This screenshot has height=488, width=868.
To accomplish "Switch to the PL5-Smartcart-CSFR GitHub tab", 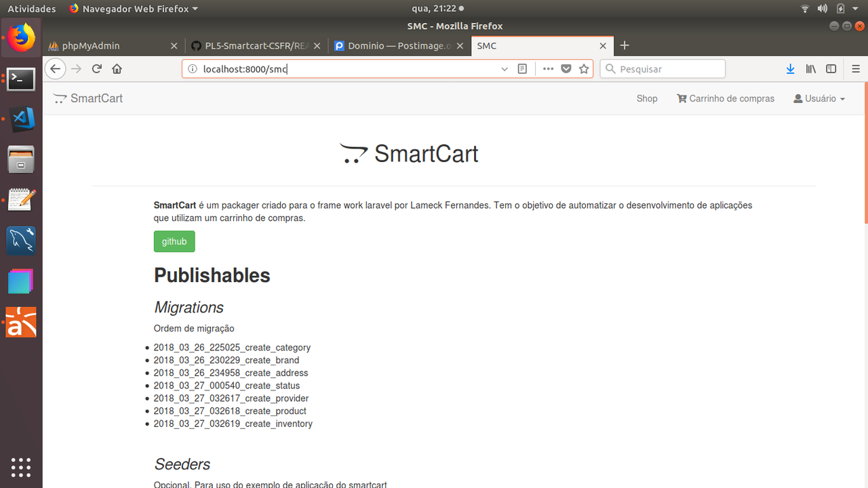I will (x=256, y=46).
